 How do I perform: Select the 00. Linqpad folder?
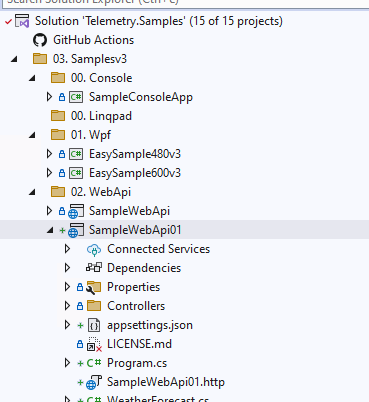[x=101, y=116]
